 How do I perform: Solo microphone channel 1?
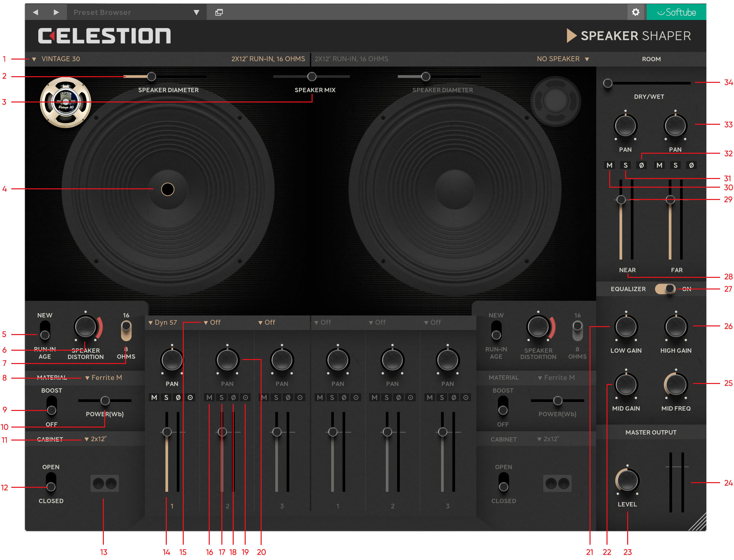click(x=166, y=397)
